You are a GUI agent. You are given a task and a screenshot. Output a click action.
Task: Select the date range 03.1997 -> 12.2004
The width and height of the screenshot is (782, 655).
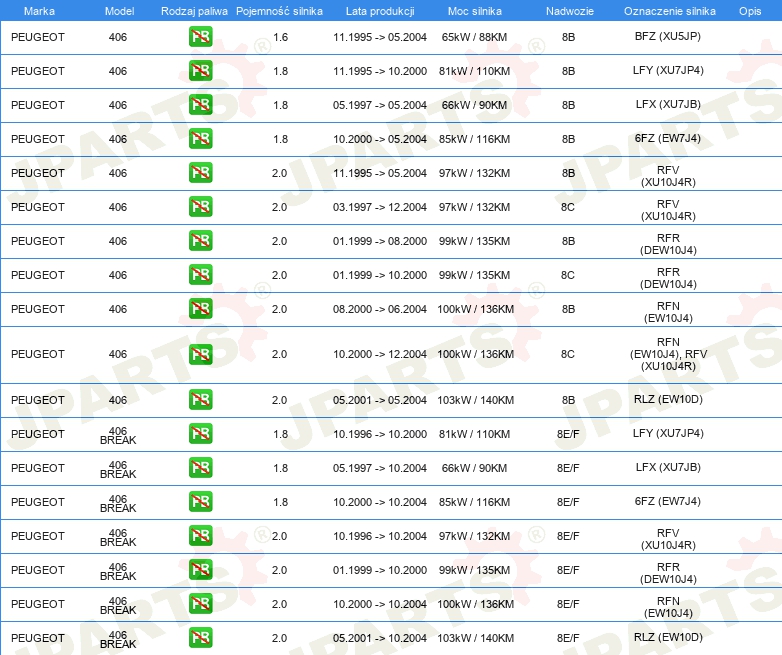tap(380, 207)
